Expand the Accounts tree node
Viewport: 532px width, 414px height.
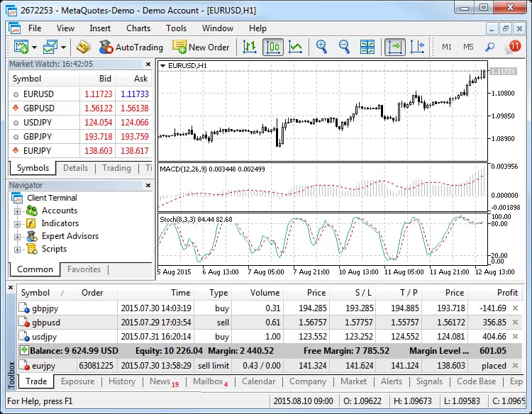point(18,211)
